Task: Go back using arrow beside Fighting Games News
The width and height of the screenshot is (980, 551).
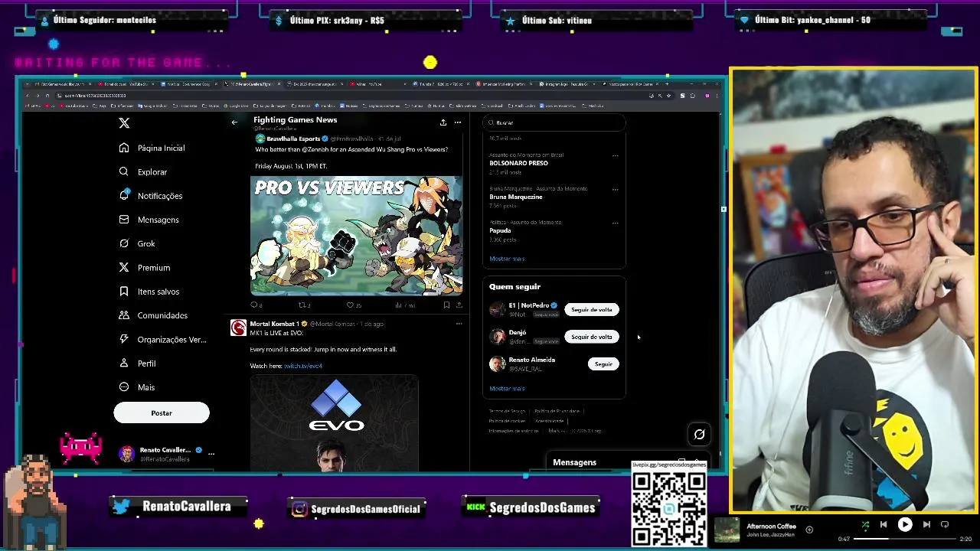Action: [235, 122]
